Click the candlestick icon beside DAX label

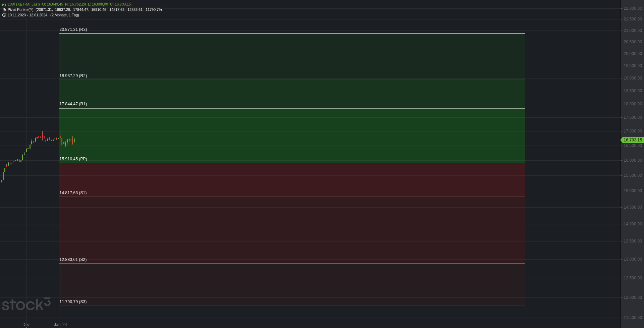(x=4, y=4)
